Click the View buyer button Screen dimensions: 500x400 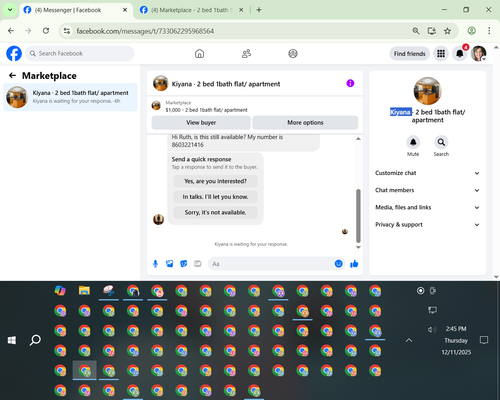point(201,123)
